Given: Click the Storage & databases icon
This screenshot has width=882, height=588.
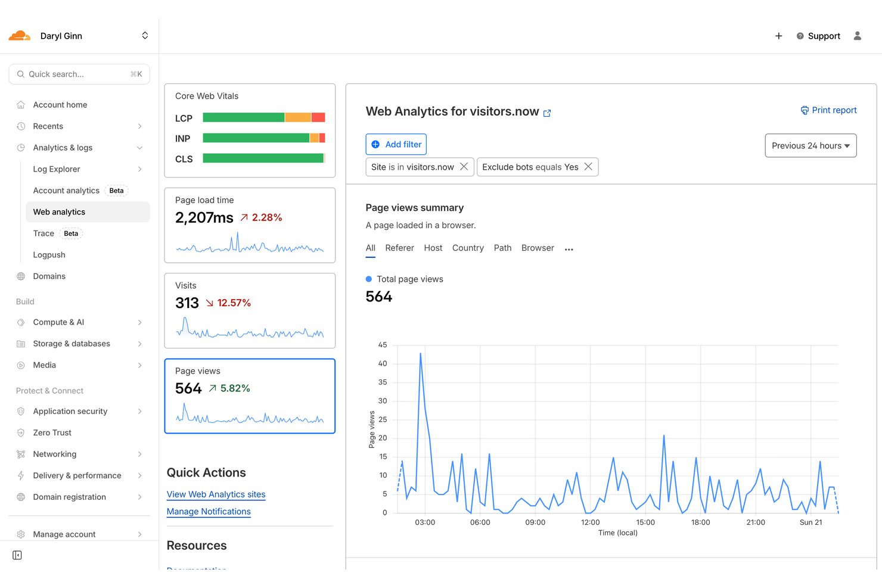Looking at the screenshot, I should [x=21, y=344].
